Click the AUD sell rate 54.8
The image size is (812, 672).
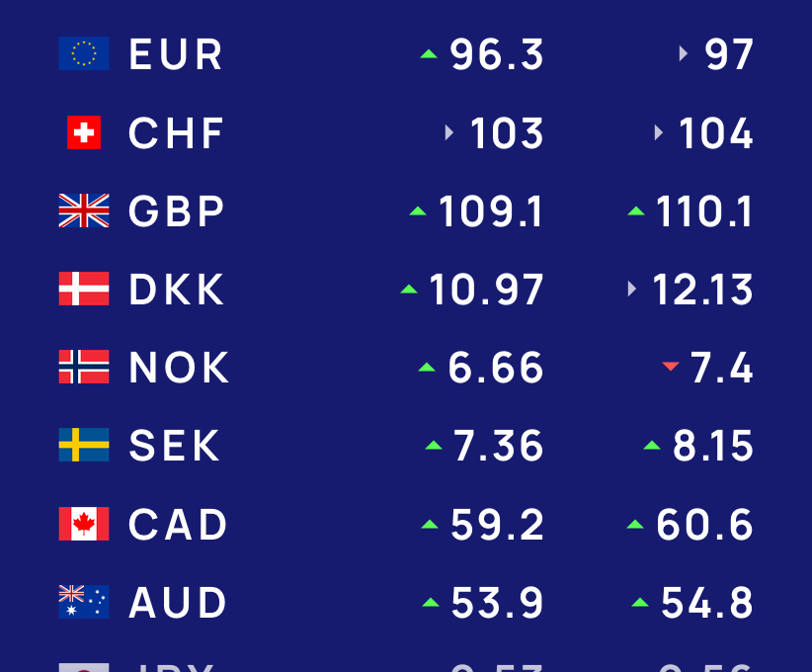click(706, 603)
